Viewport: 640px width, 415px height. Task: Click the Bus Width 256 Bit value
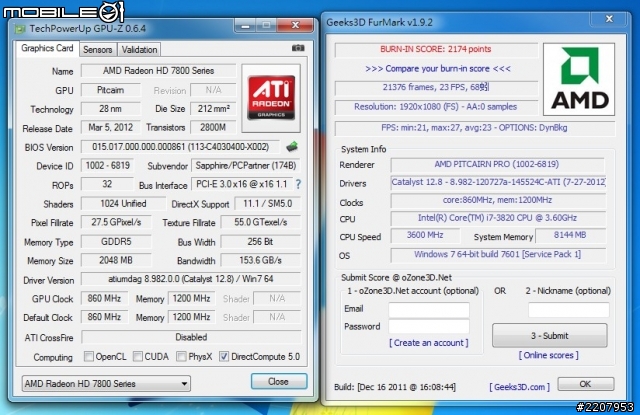(x=260, y=242)
